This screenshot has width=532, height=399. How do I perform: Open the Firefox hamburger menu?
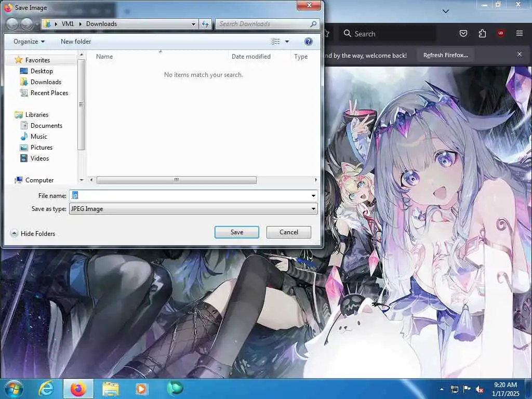pyautogui.click(x=520, y=33)
